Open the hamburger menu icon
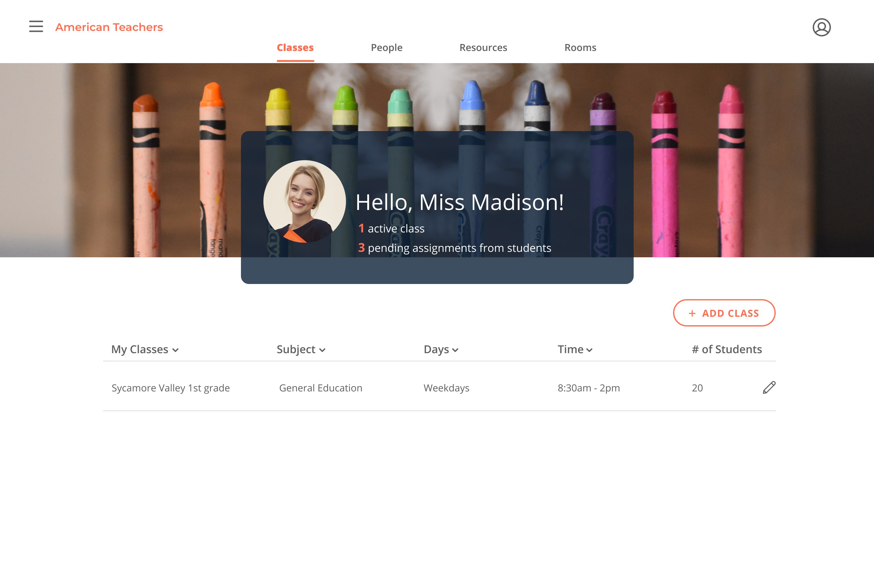Image resolution: width=874 pixels, height=588 pixels. 36,27
